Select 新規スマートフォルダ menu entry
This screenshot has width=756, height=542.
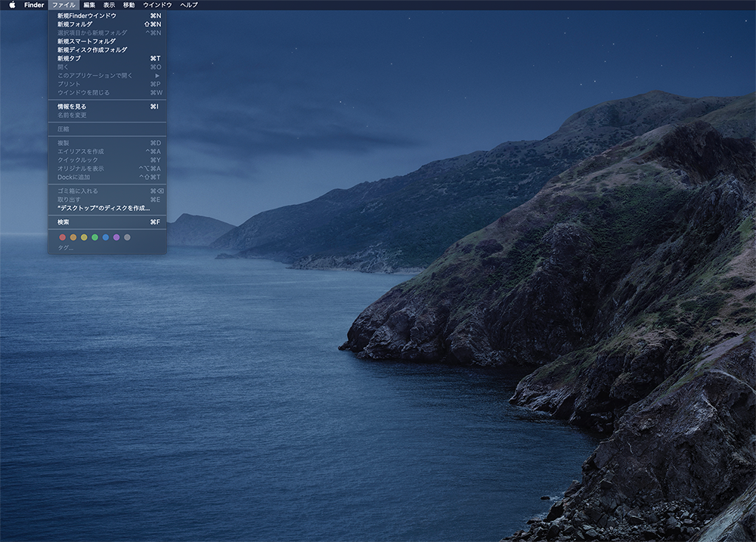click(86, 42)
